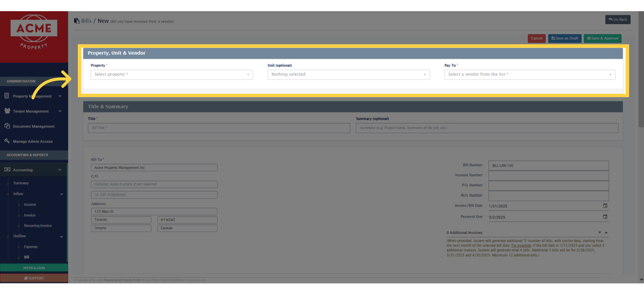Image resolution: width=644 pixels, height=294 pixels.
Task: Focus the Bill Title input field
Action: (219, 128)
